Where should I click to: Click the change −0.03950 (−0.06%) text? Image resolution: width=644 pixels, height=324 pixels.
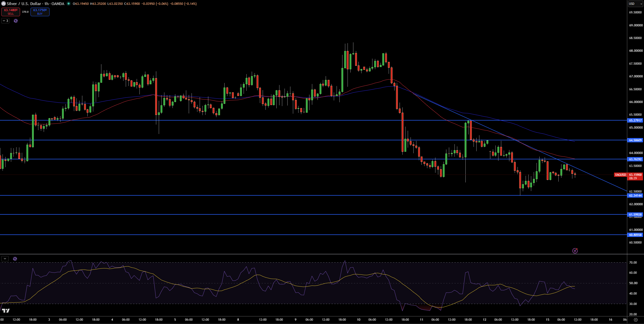tap(155, 4)
